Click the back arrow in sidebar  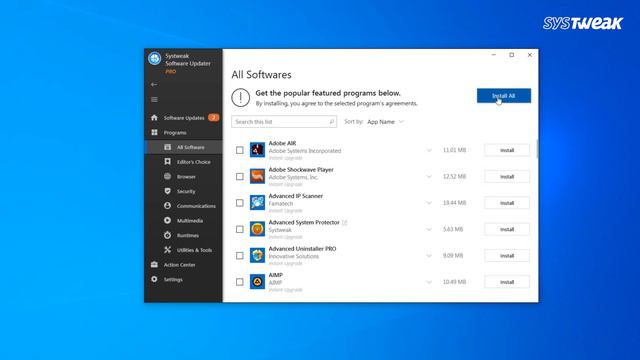point(154,84)
